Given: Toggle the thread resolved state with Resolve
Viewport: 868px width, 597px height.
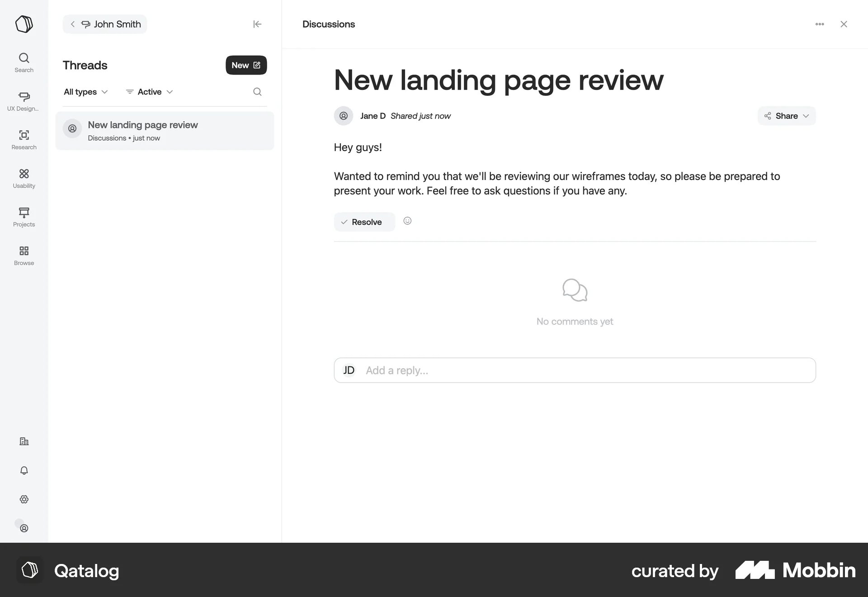Looking at the screenshot, I should (363, 222).
